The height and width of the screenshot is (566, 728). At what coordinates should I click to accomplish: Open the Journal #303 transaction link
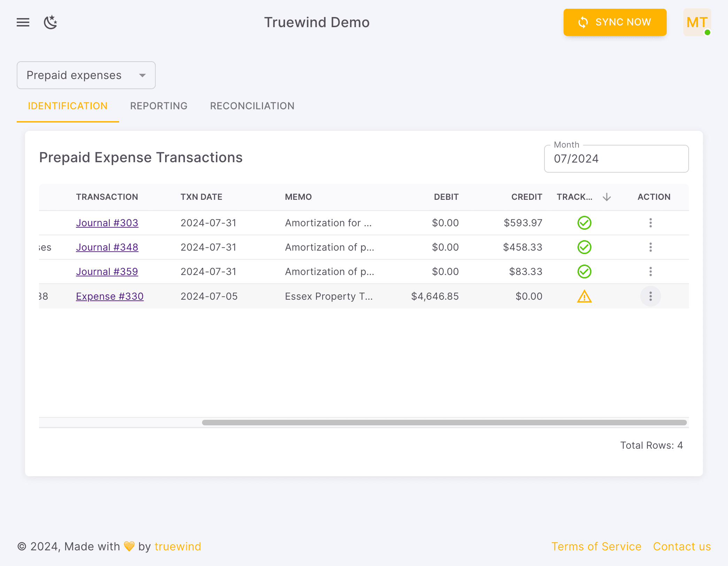pyautogui.click(x=107, y=223)
